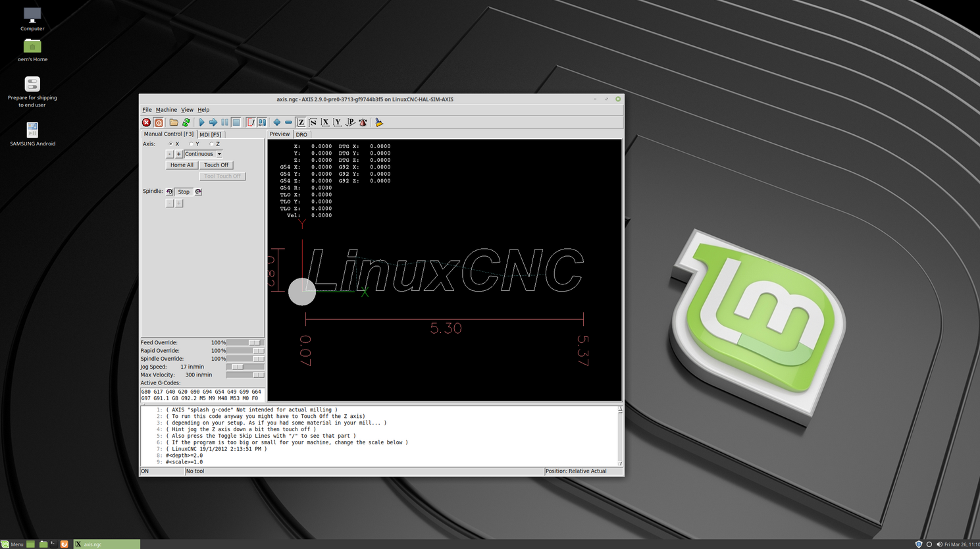Run the program with the play icon
980x549 pixels.
point(201,122)
